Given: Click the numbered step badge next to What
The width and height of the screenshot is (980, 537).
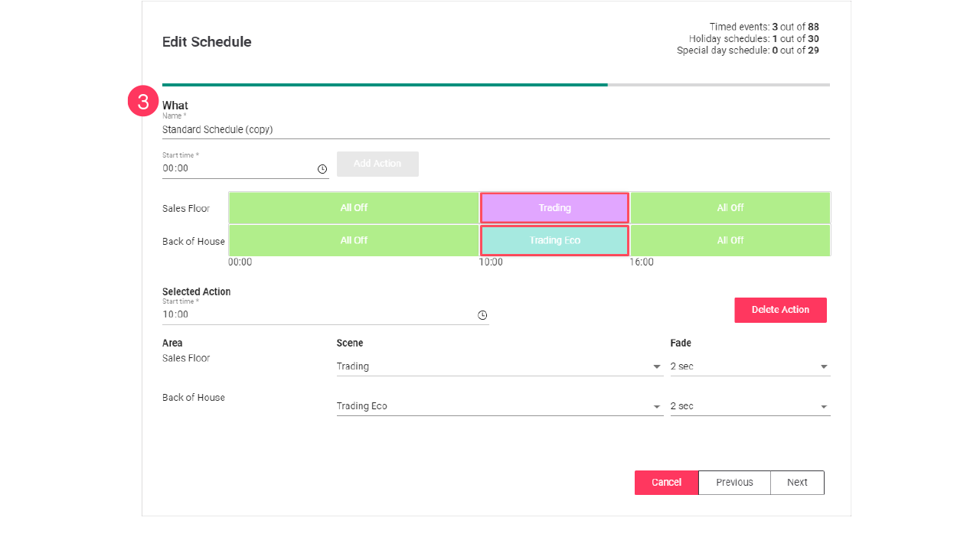Looking at the screenshot, I should tap(143, 100).
